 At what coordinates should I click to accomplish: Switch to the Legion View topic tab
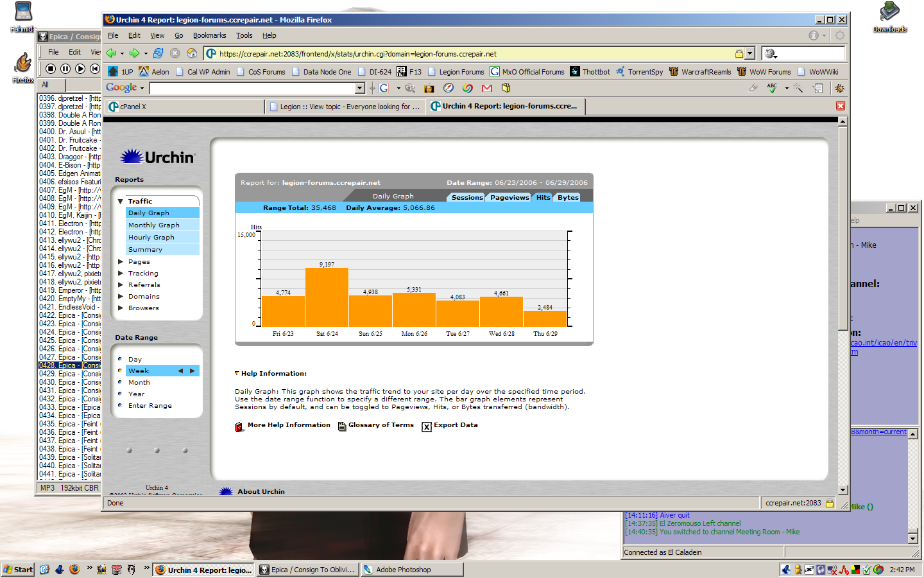tap(345, 107)
